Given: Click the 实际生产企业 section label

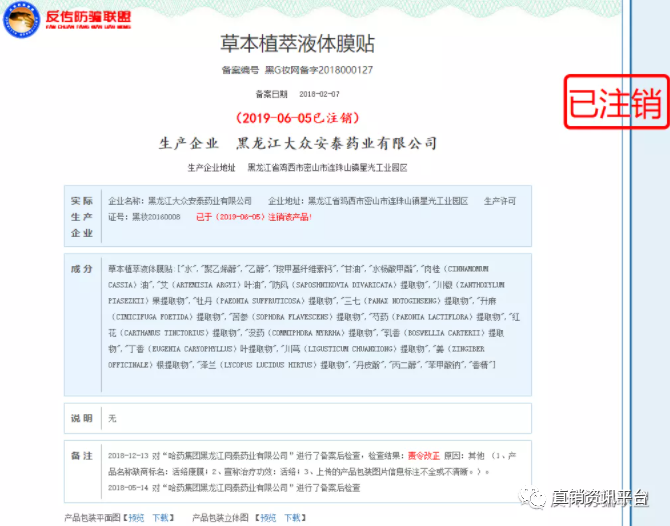Looking at the screenshot, I should click(82, 217).
